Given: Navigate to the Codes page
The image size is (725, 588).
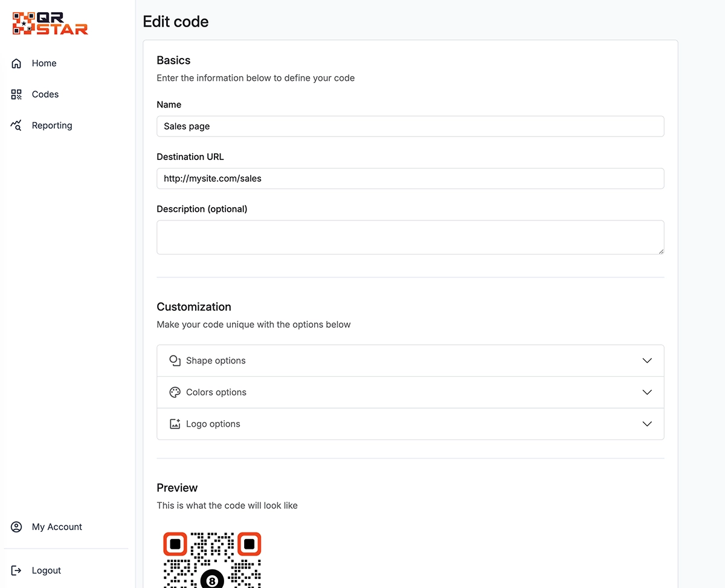Looking at the screenshot, I should (x=45, y=94).
